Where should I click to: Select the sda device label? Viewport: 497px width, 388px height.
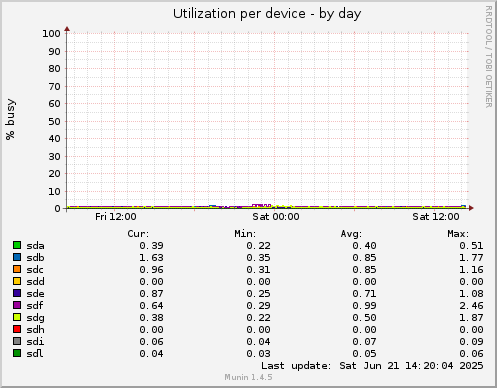35,246
